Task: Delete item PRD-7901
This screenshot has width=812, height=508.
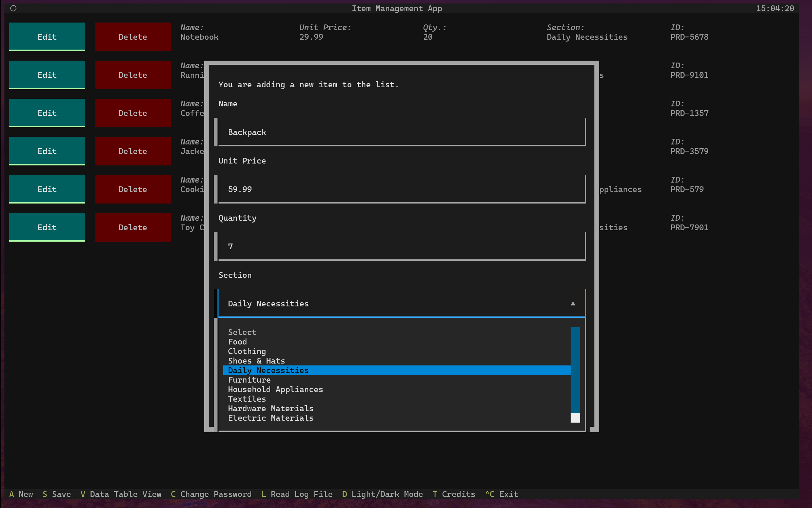Action: 133,227
